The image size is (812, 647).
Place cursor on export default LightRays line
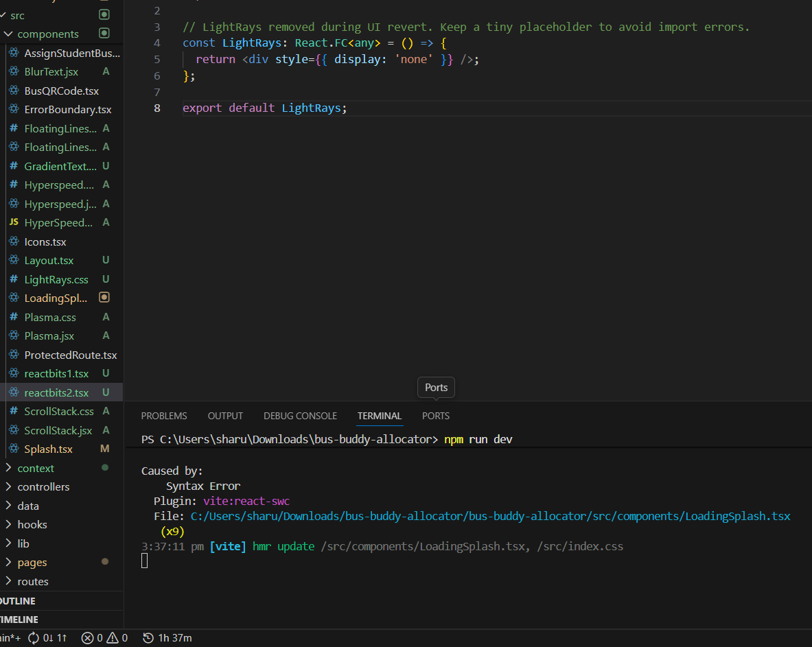tap(265, 108)
